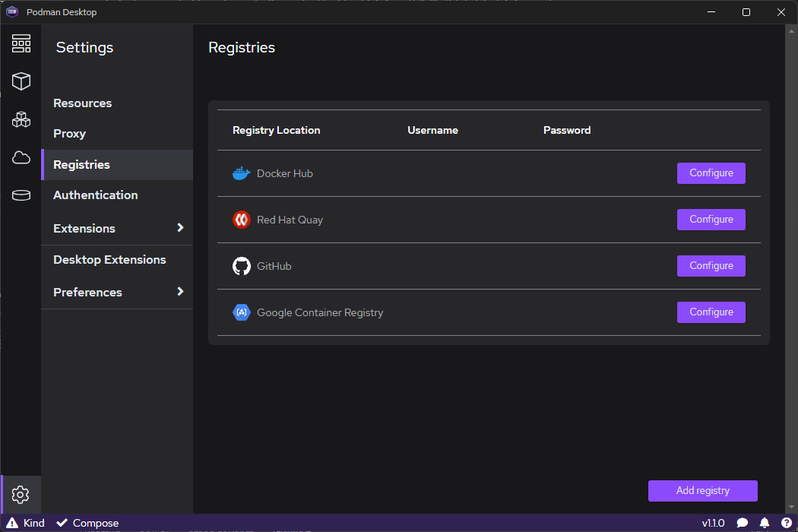Image resolution: width=798 pixels, height=532 pixels.
Task: Click the Docker Hub whale logo
Action: (241, 173)
